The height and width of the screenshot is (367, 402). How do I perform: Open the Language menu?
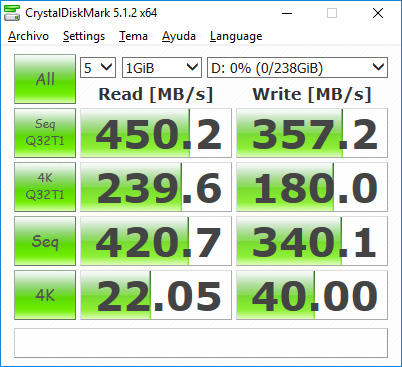236,36
